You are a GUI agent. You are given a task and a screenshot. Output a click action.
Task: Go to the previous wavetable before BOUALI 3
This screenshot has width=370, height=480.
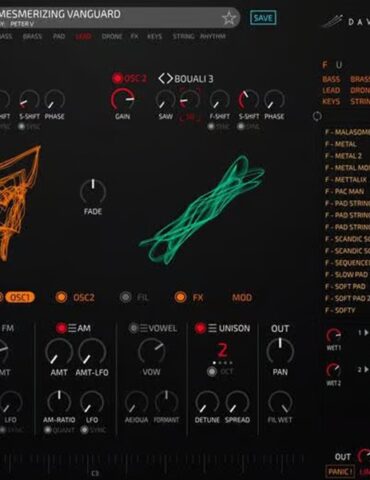pos(162,79)
